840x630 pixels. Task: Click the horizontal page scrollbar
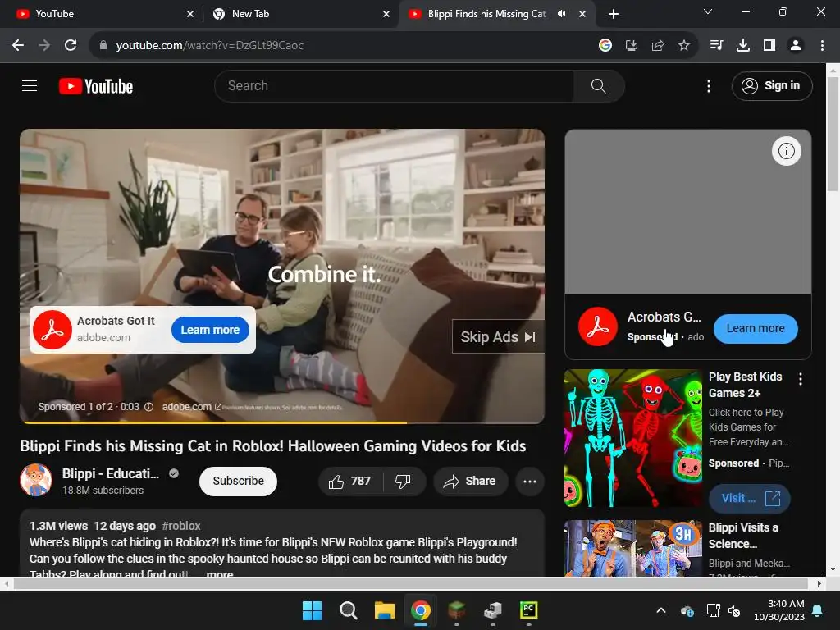[410, 583]
